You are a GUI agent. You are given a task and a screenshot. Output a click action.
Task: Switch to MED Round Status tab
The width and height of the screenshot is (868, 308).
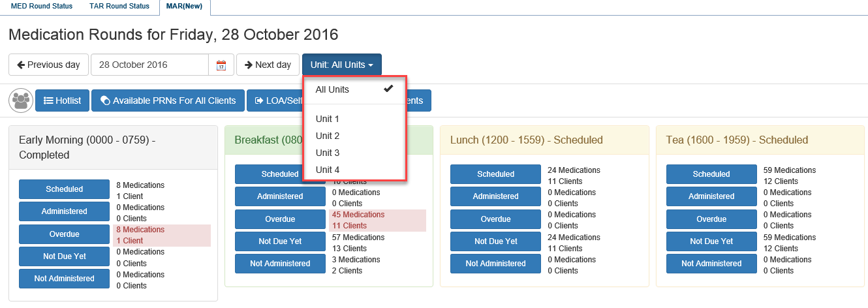pyautogui.click(x=42, y=7)
